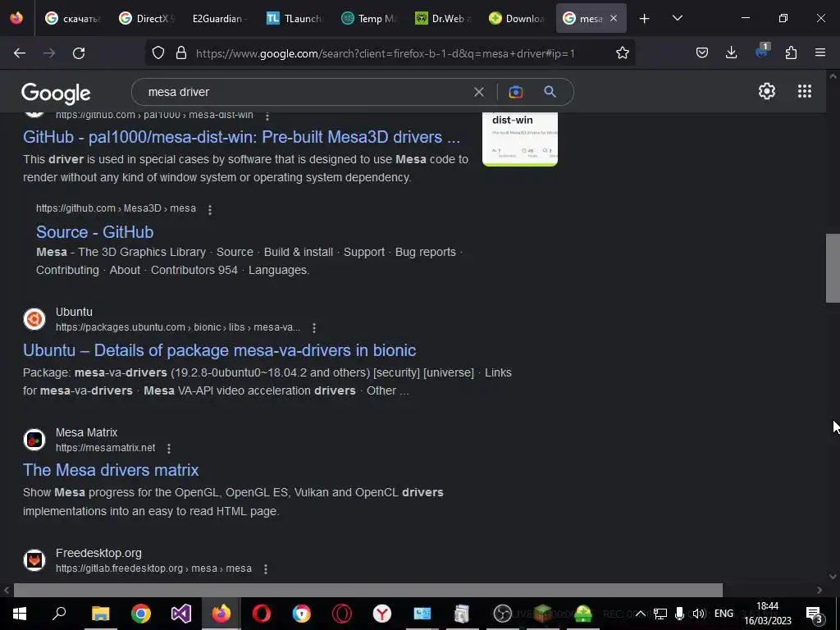Open GitHub pal1000/mesa-dist-win result link
Viewport: 840px width, 630px height.
[x=241, y=137]
